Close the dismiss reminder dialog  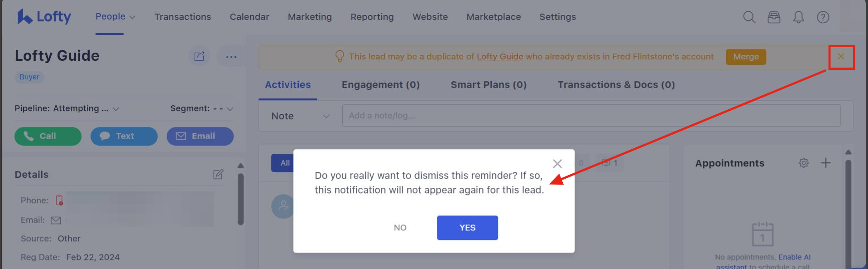557,164
